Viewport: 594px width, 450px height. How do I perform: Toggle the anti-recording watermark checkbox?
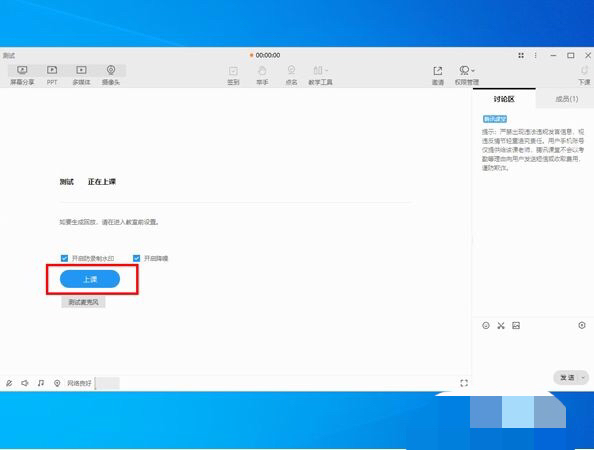click(x=64, y=258)
